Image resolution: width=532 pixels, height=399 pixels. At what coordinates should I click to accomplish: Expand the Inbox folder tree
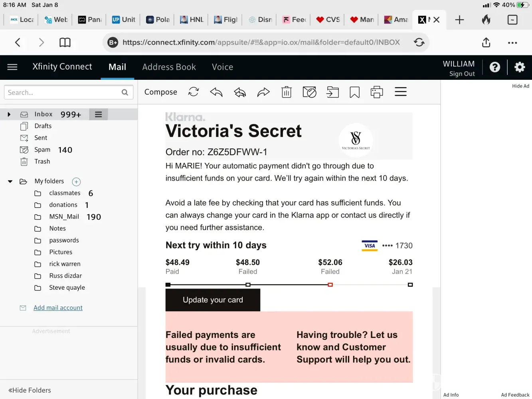[x=9, y=115]
